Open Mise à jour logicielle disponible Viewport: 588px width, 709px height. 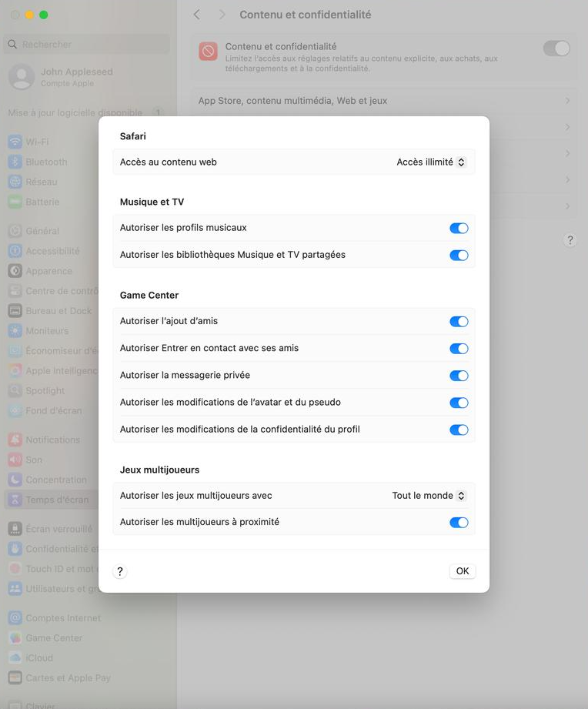point(86,112)
